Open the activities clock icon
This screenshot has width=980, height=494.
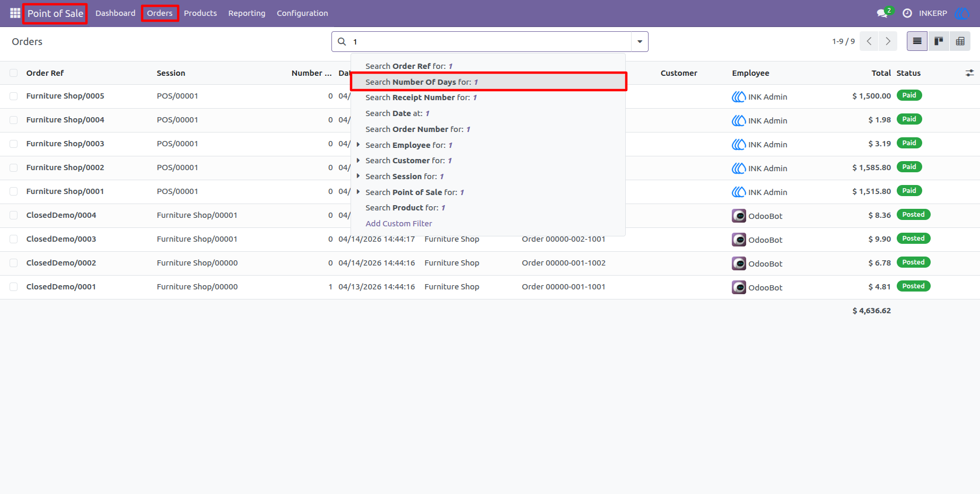(x=907, y=13)
